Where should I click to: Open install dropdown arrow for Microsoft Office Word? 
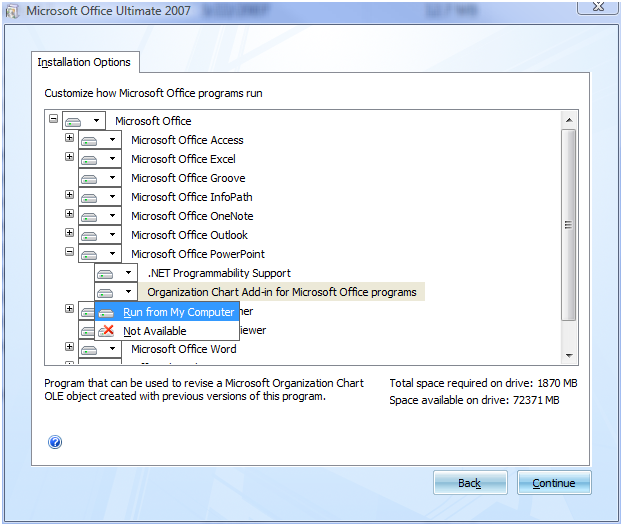(x=112, y=348)
